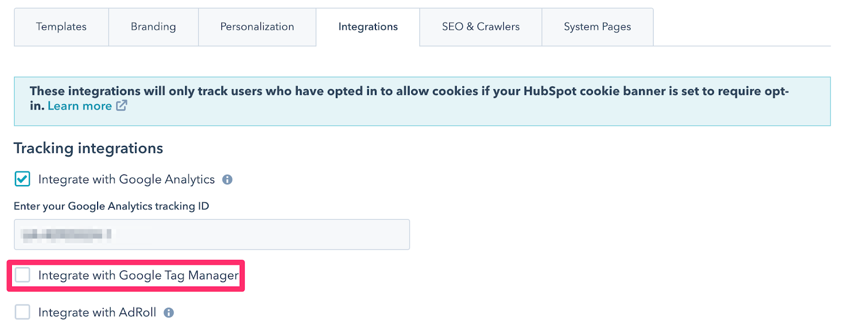This screenshot has width=868, height=332.
Task: Click the 'Integrate with Google Analytics' label text
Action: tap(126, 180)
